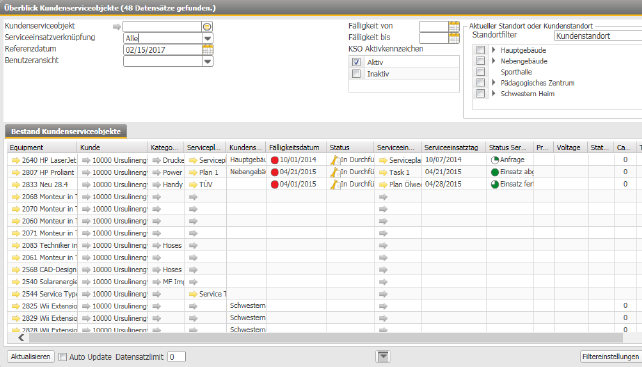Select the Bestand Kundenserviceobjekte tab
Image resolution: width=642 pixels, height=367 pixels.
coord(66,131)
